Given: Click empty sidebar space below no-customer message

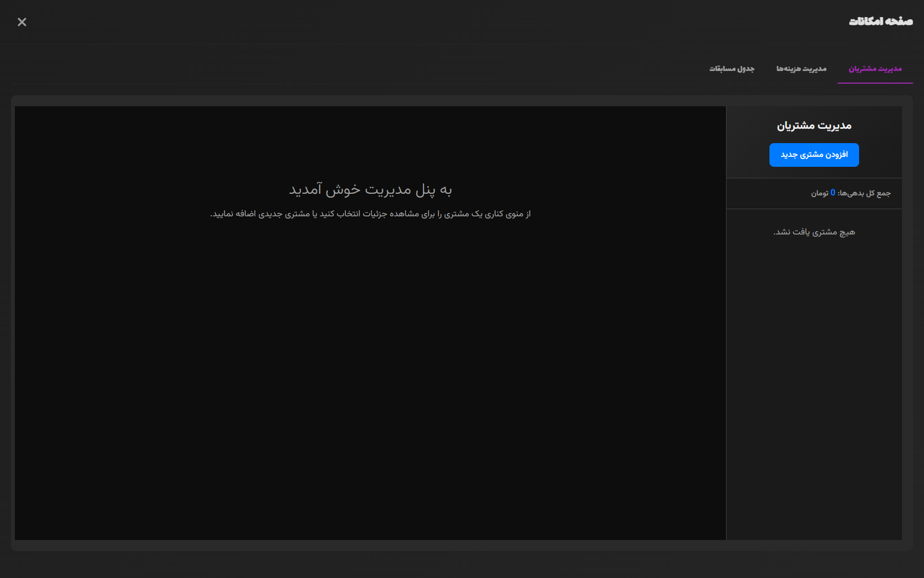Looking at the screenshot, I should click(x=814, y=385).
